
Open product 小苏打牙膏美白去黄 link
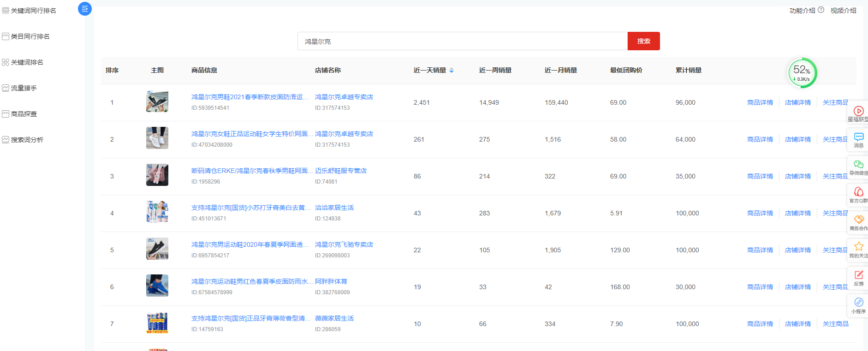[251, 208]
